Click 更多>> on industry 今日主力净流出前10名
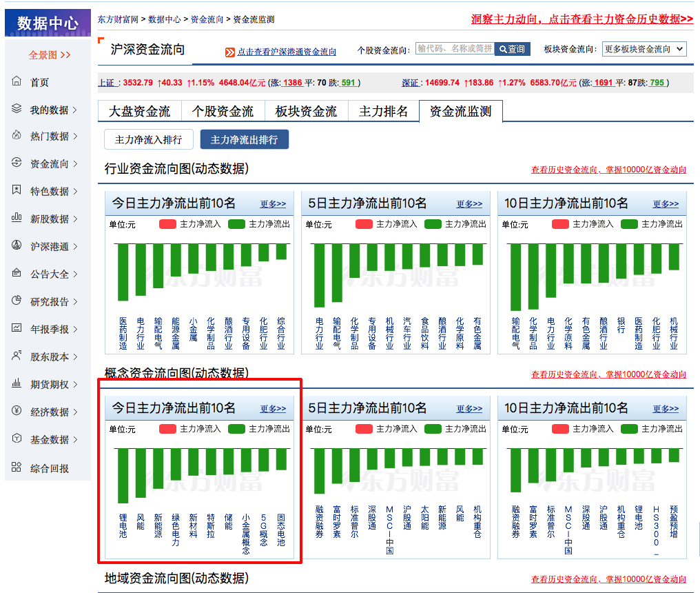Image resolution: width=700 pixels, height=593 pixels. (x=273, y=204)
